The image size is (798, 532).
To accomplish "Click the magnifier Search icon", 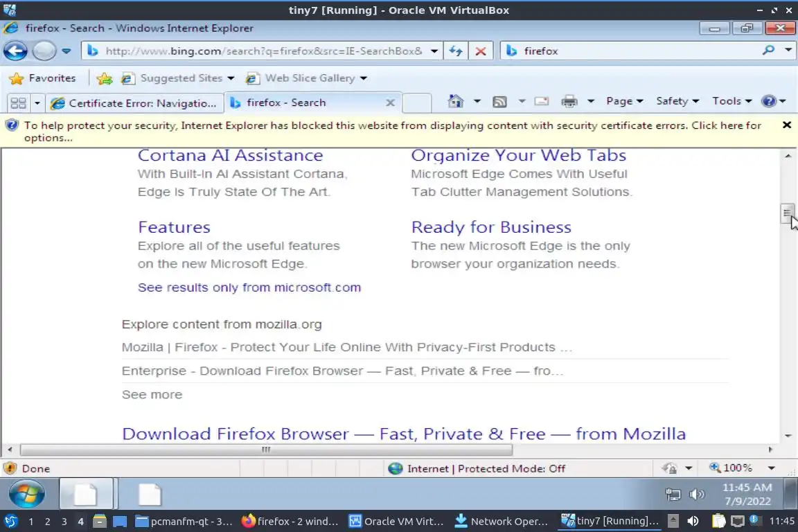I will (x=768, y=51).
